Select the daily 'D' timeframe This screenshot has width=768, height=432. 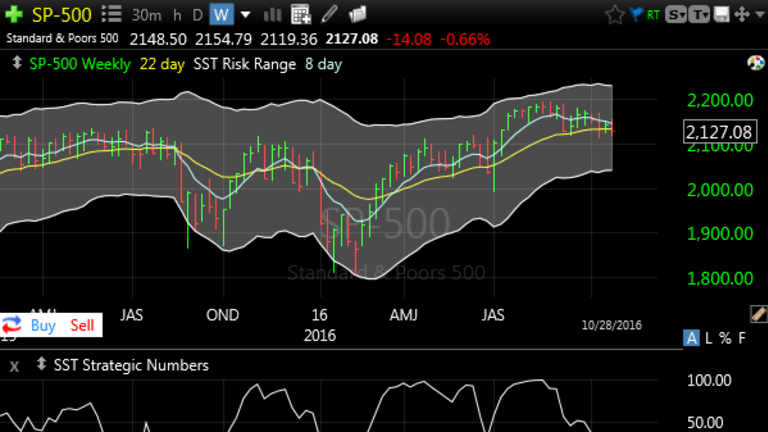pos(197,15)
